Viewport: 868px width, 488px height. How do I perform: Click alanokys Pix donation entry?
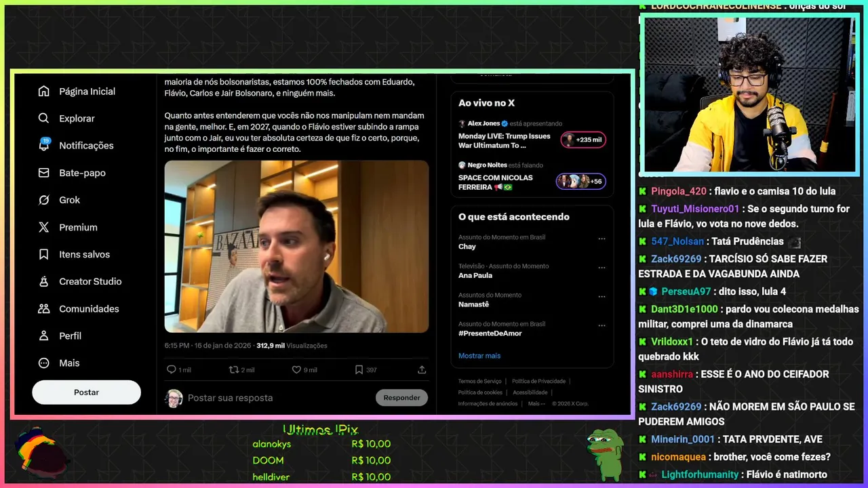321,444
